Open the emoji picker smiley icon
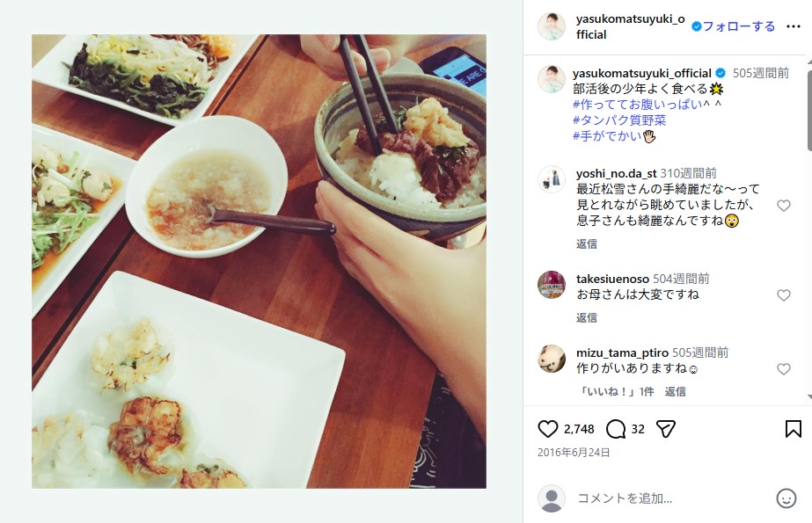 [x=786, y=498]
